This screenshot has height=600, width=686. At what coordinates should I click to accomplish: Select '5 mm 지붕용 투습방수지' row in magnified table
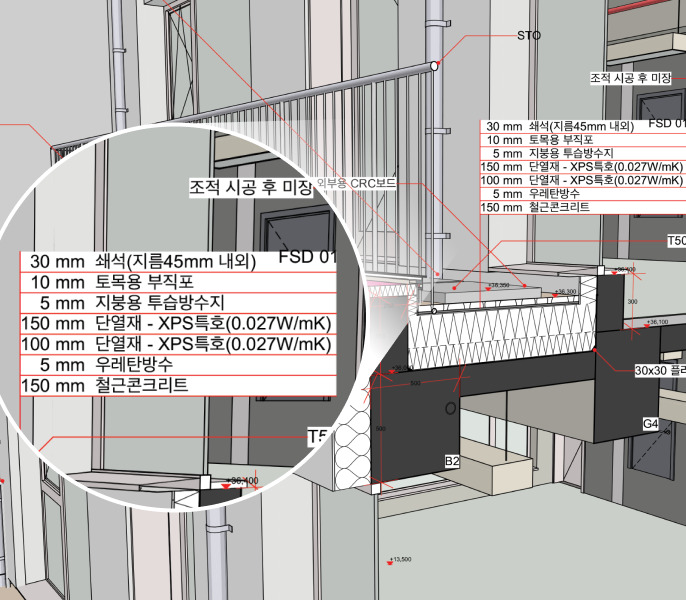pyautogui.click(x=178, y=303)
